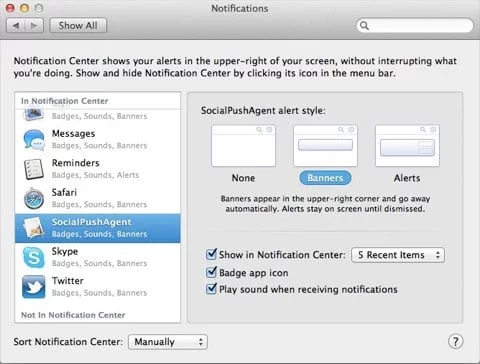Click the 'Sort Notification Center:' label
The height and width of the screenshot is (364, 480).
point(68,342)
